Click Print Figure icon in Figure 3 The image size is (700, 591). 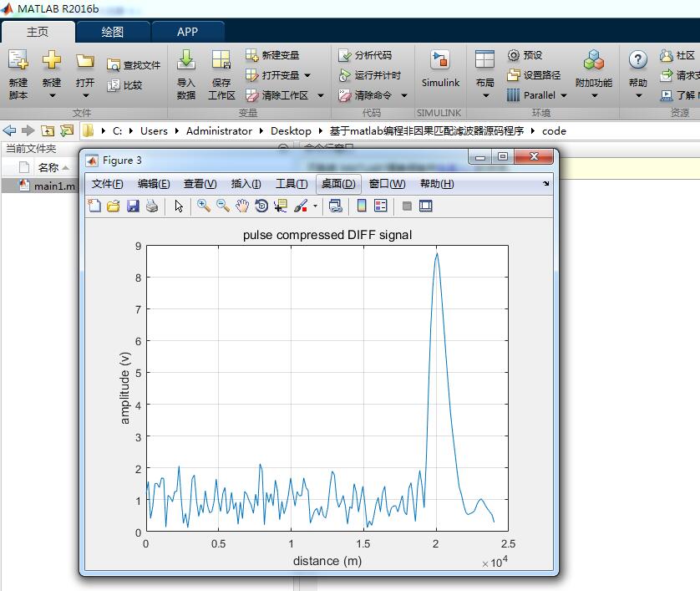point(152,206)
